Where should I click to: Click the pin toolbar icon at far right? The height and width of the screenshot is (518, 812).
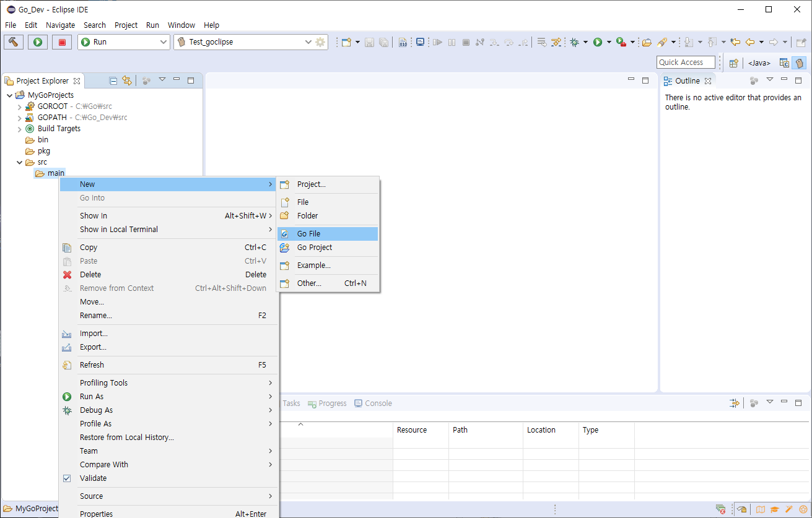(801, 42)
